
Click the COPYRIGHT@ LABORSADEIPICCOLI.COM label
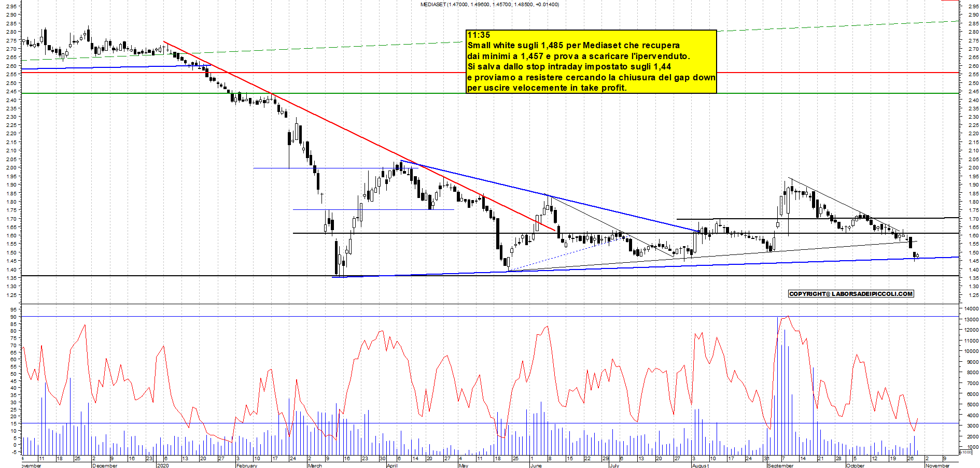(x=851, y=294)
